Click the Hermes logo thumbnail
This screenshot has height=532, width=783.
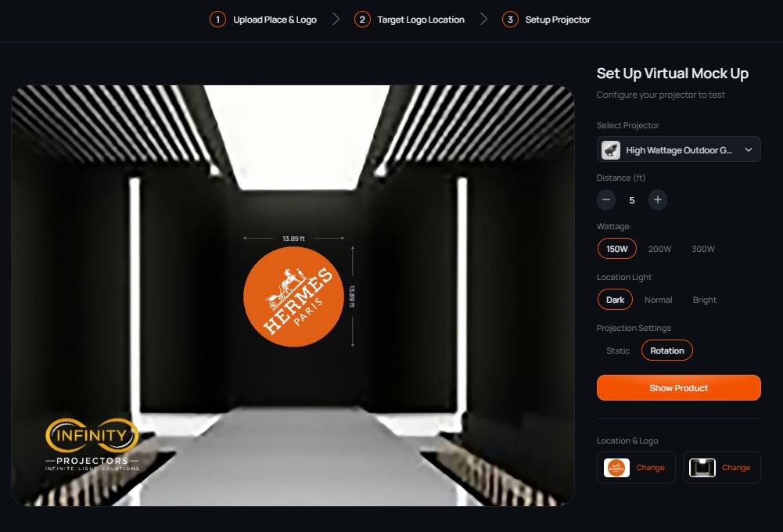(616, 468)
